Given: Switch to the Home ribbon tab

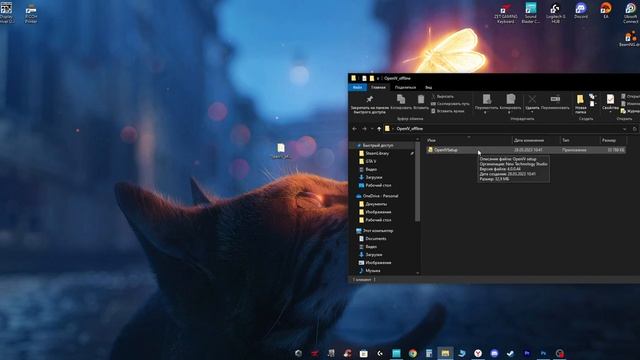Looking at the screenshot, I should (378, 87).
